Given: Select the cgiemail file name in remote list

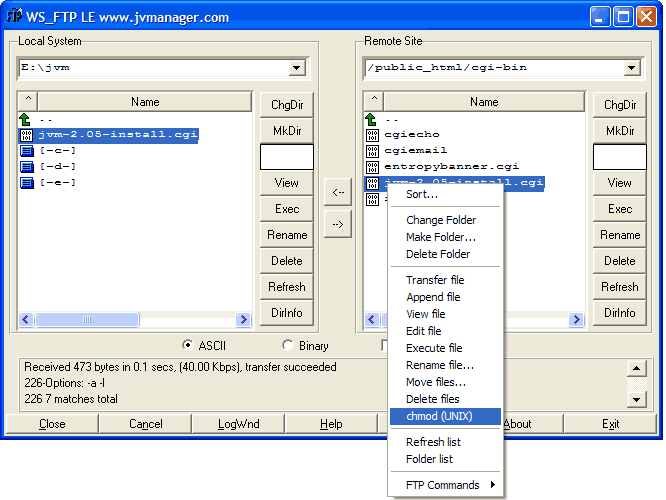Looking at the screenshot, I should [x=415, y=151].
